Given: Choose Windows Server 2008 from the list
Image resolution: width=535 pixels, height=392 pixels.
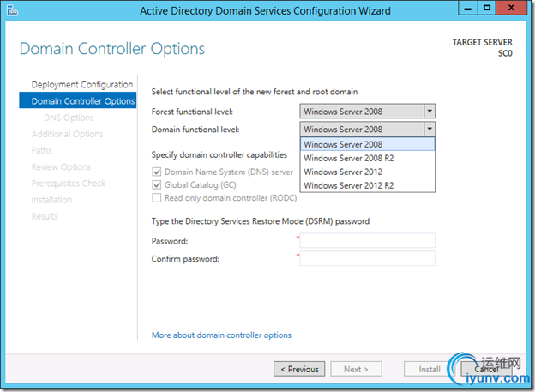Looking at the screenshot, I should 368,144.
